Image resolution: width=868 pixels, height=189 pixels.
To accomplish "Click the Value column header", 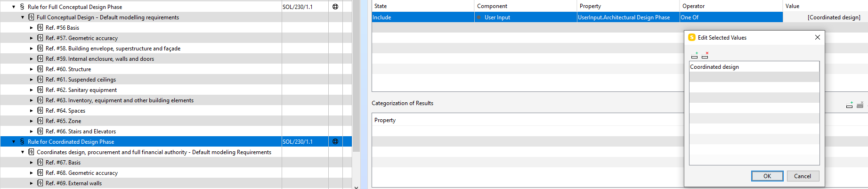I will coord(825,6).
